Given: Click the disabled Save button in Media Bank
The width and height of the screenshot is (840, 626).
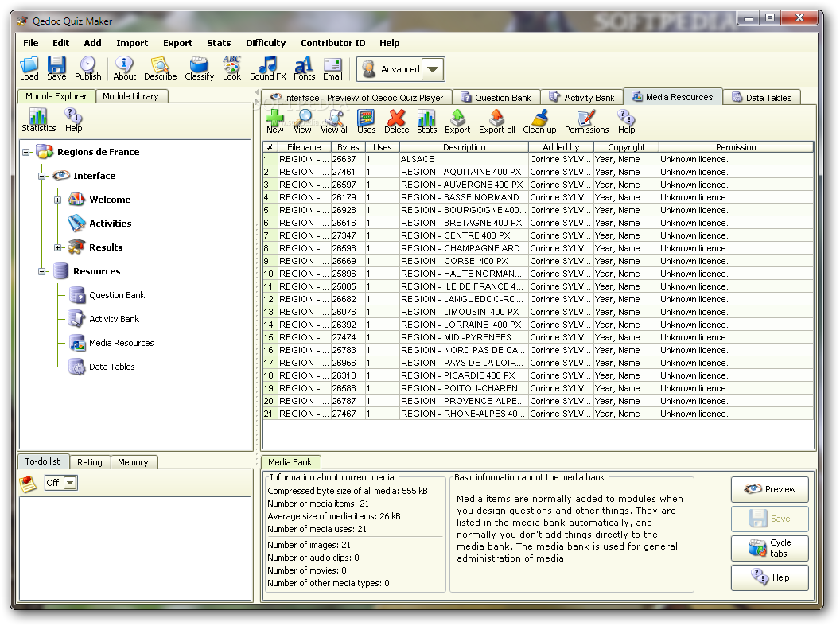Looking at the screenshot, I should (x=770, y=519).
